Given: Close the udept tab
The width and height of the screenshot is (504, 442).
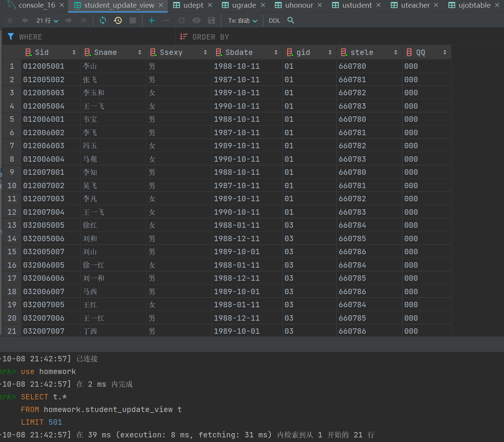Looking at the screenshot, I should click(x=210, y=5).
